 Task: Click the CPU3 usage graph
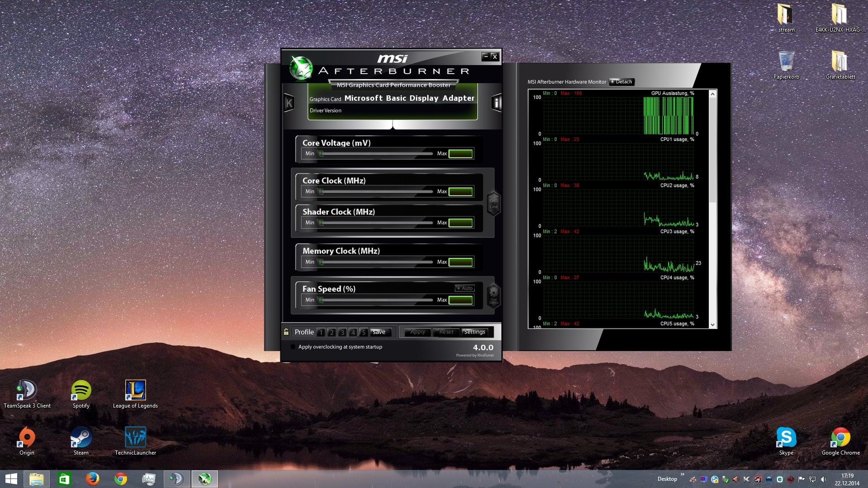pos(618,254)
